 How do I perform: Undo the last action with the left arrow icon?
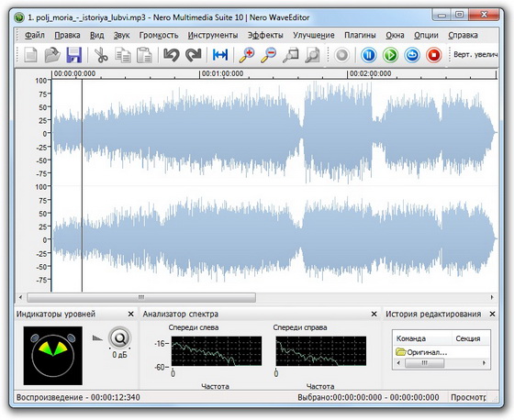click(x=171, y=55)
